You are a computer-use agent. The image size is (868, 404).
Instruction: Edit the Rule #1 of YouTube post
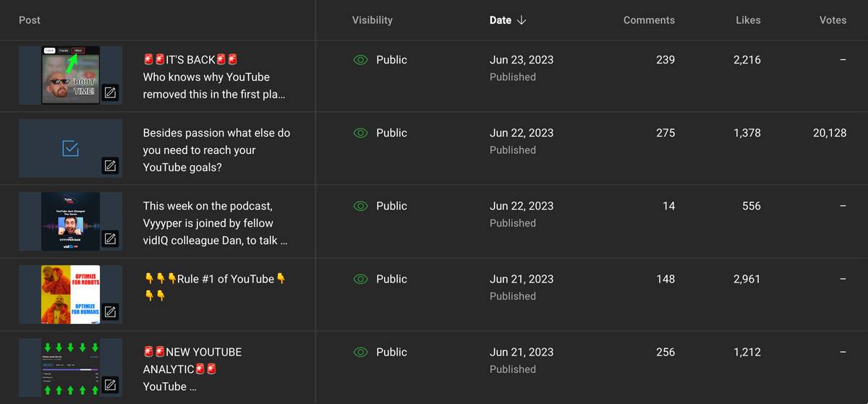110,311
